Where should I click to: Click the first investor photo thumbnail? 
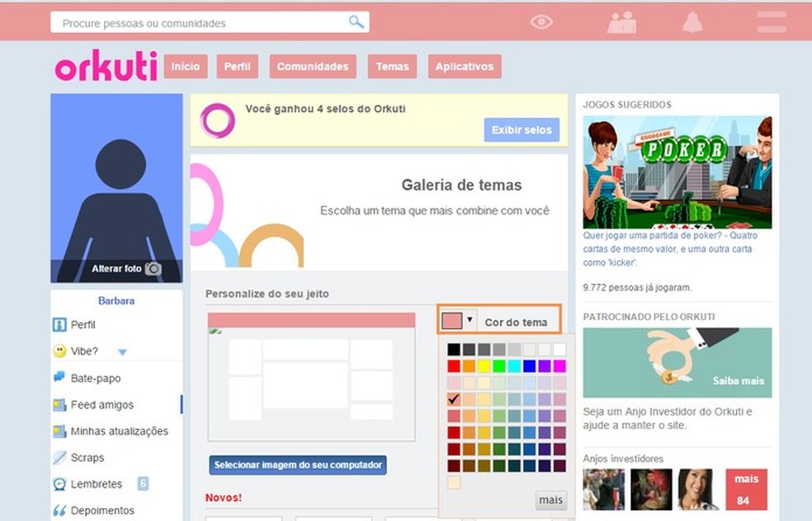[604, 490]
